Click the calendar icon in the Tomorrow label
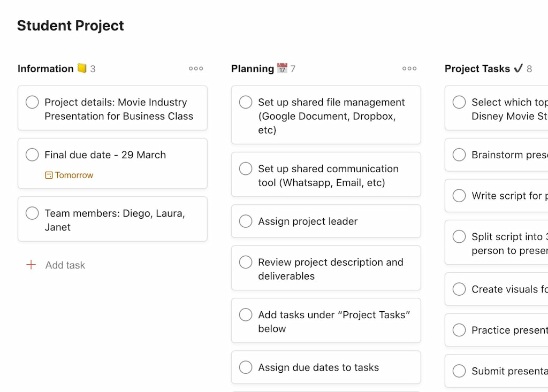Viewport: 548px width, 392px height. [49, 175]
